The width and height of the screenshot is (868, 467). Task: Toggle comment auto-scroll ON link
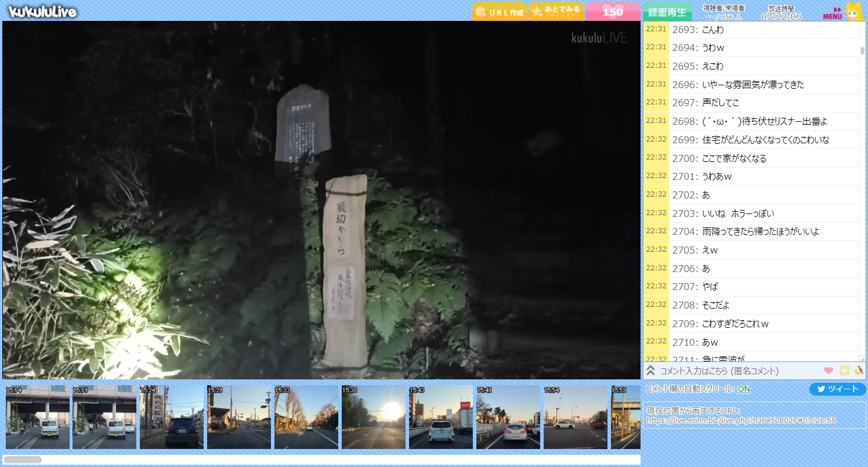click(743, 389)
